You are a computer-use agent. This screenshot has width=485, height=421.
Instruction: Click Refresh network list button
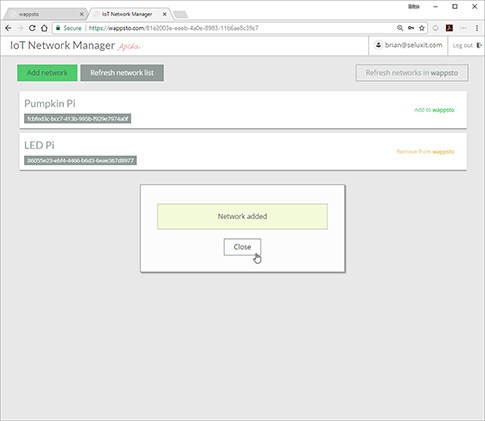click(x=122, y=73)
